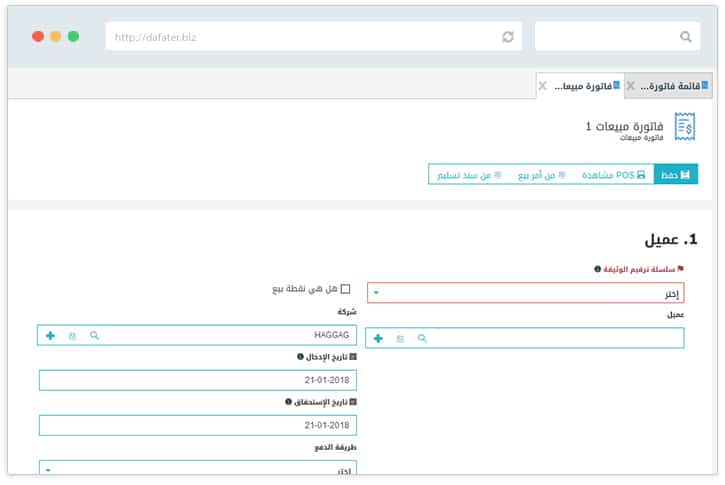
Task: Click the info icon beside تاريخ الإدخال
Action: click(300, 356)
